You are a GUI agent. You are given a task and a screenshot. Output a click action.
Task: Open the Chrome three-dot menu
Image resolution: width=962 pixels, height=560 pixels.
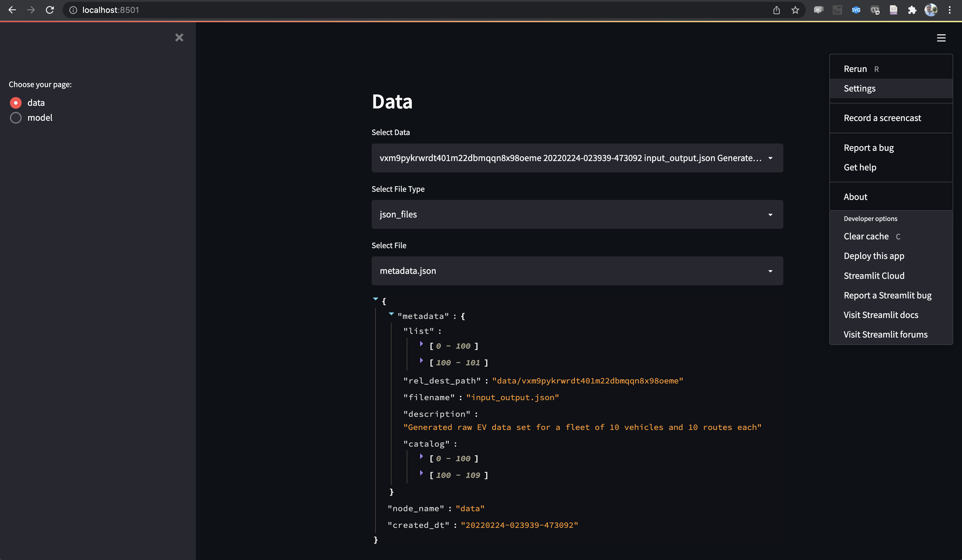click(x=950, y=10)
